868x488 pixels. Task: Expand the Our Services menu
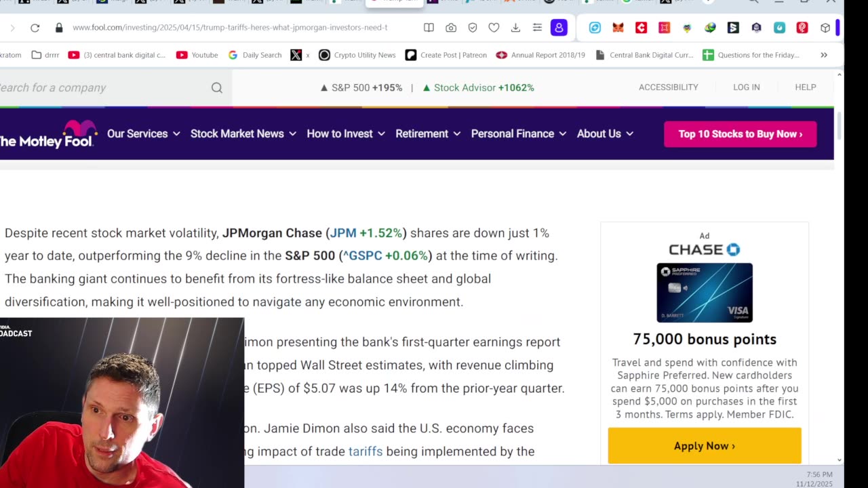pos(144,134)
